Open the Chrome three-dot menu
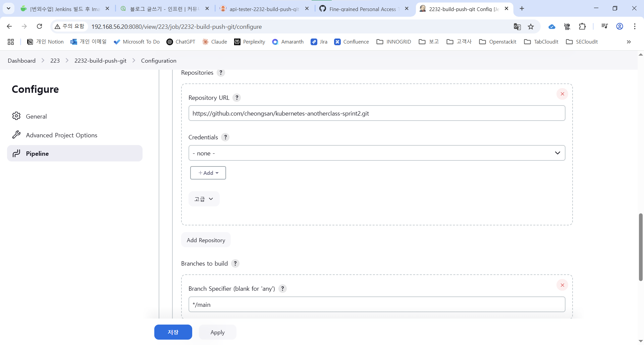Image resolution: width=644 pixels, height=345 pixels. click(635, 26)
